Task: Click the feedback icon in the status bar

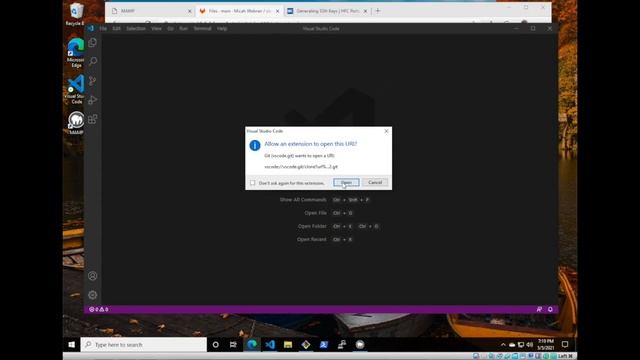Action: 539,309
